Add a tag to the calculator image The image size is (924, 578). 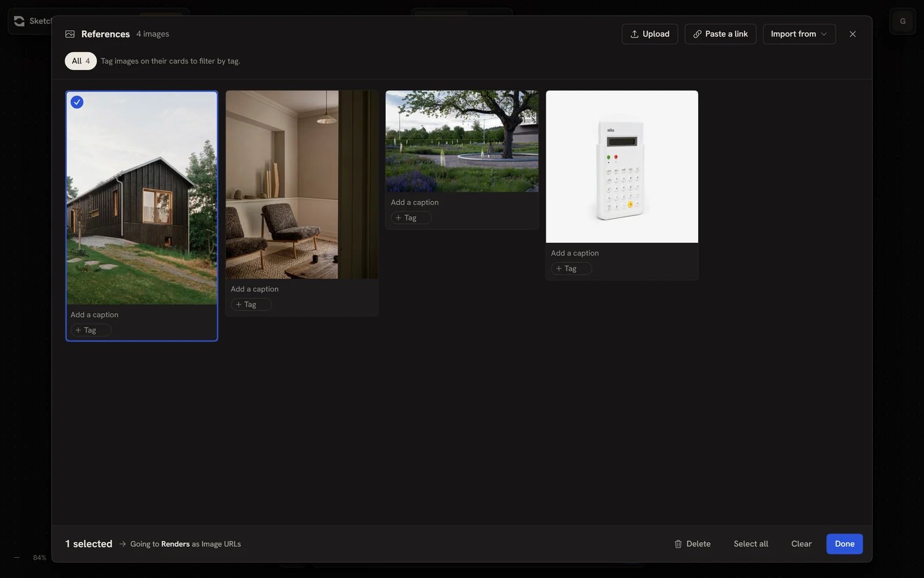click(x=571, y=269)
